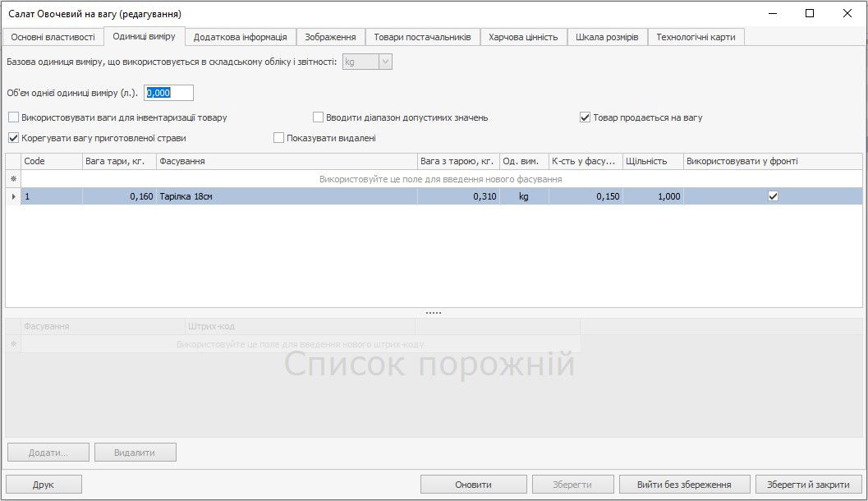Sort by the 'Фасування' column header
The image size is (868, 501).
[x=286, y=162]
